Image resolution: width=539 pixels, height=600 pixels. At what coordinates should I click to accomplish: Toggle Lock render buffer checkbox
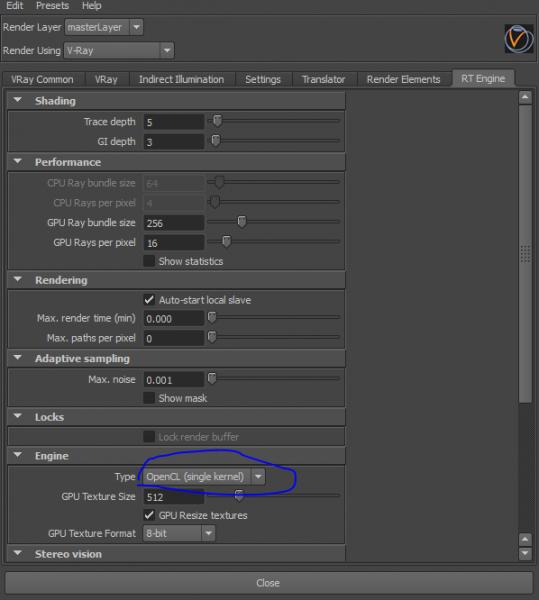[149, 437]
